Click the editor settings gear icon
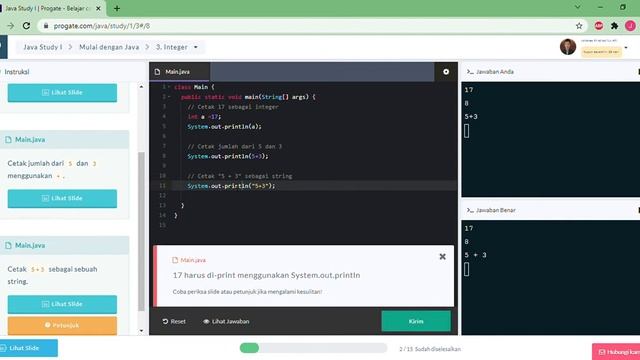This screenshot has height=360, width=640. tap(446, 71)
